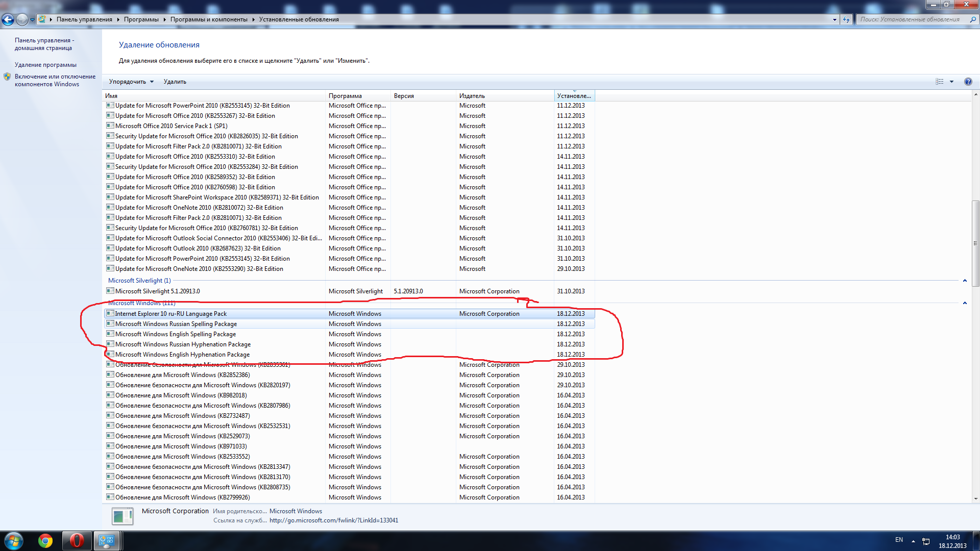Select 'Microsoft Silverlight 5.1.20913.0' entry
980x551 pixels.
(x=350, y=291)
